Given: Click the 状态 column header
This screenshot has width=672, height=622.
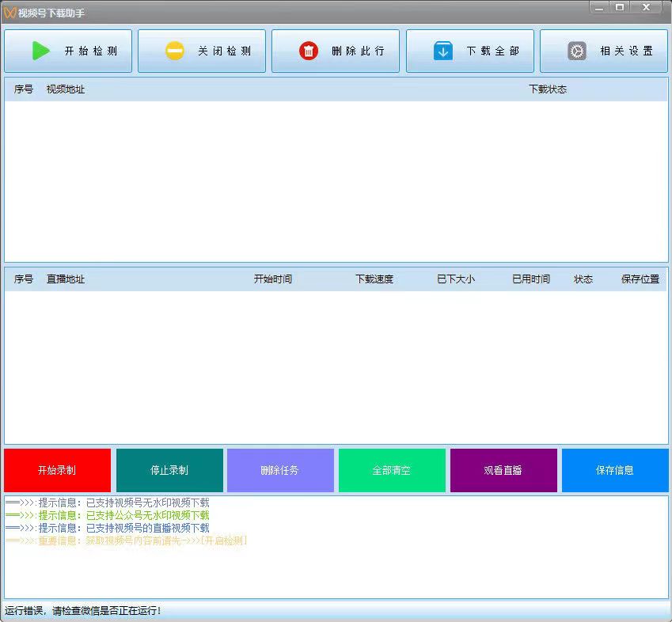Looking at the screenshot, I should pos(583,279).
